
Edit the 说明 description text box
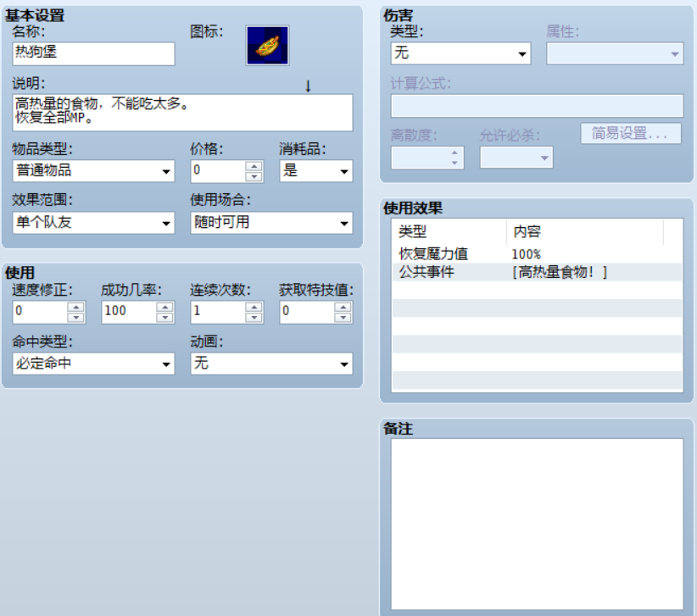pos(182,113)
